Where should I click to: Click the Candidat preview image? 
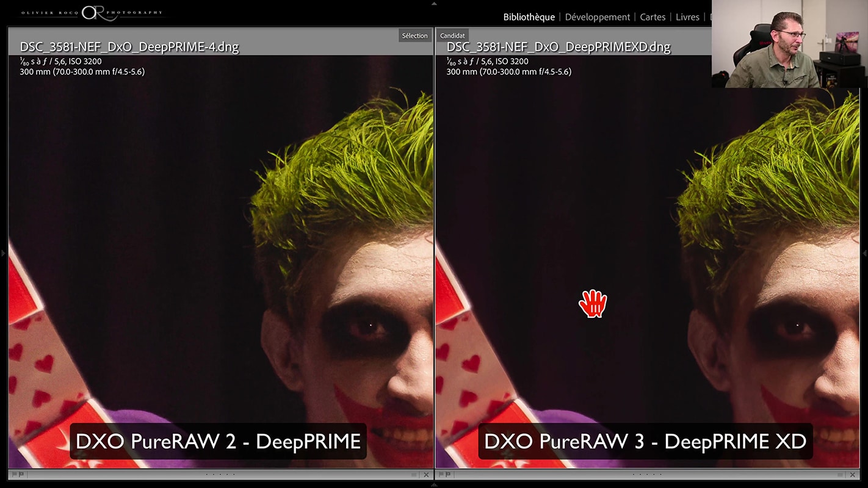click(x=647, y=262)
